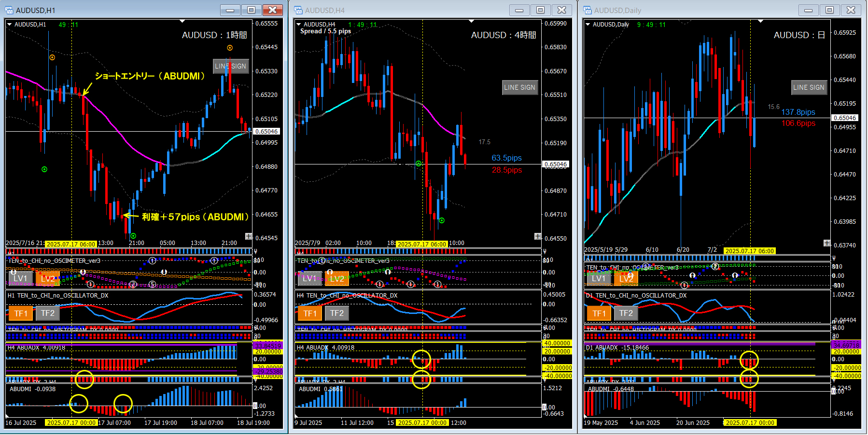The image size is (868, 435).
Task: Click the chart shift triangle atop Daily chart
Action: coord(760,21)
